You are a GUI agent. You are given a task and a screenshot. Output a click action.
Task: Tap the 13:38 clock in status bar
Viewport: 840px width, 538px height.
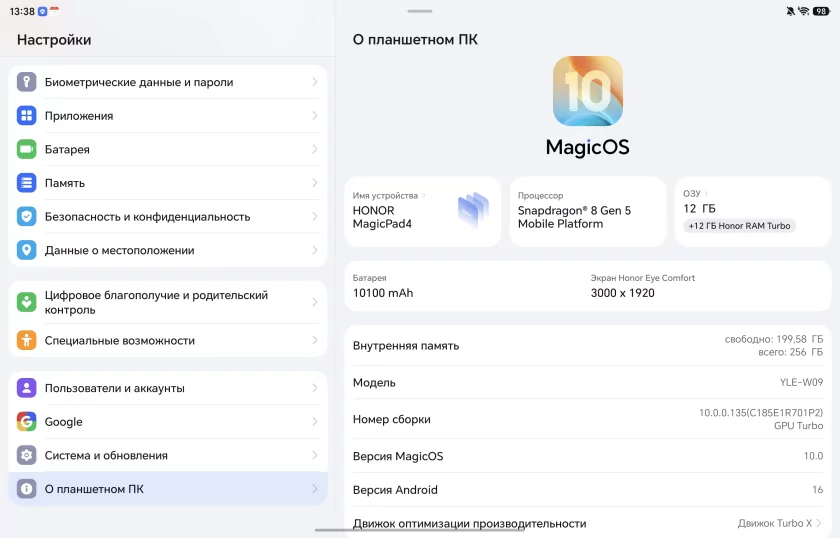[x=22, y=11]
